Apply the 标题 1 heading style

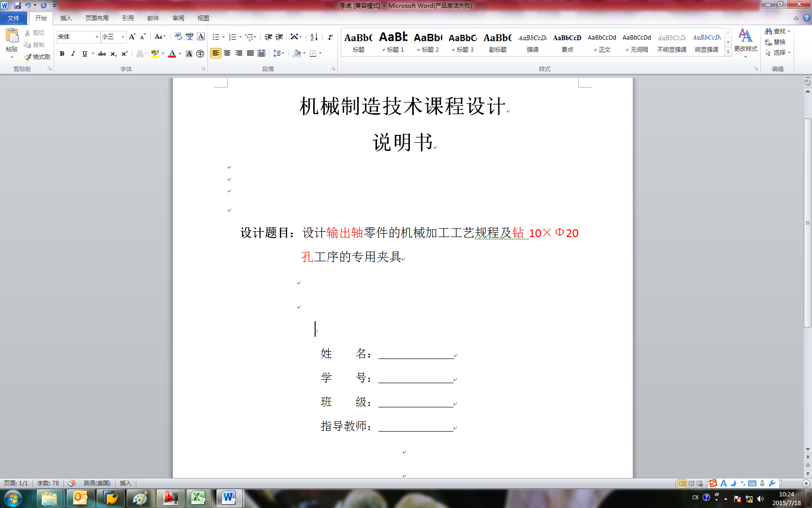click(393, 42)
